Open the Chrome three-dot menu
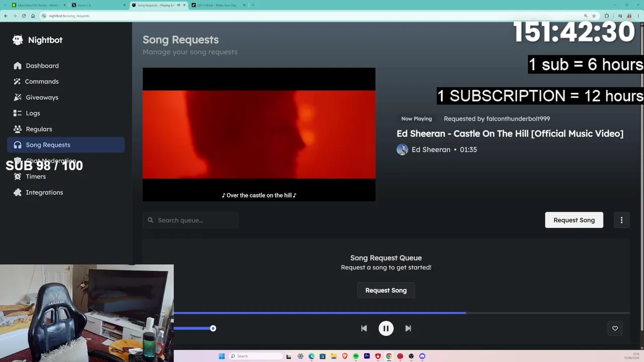The height and width of the screenshot is (362, 644). coord(638,16)
